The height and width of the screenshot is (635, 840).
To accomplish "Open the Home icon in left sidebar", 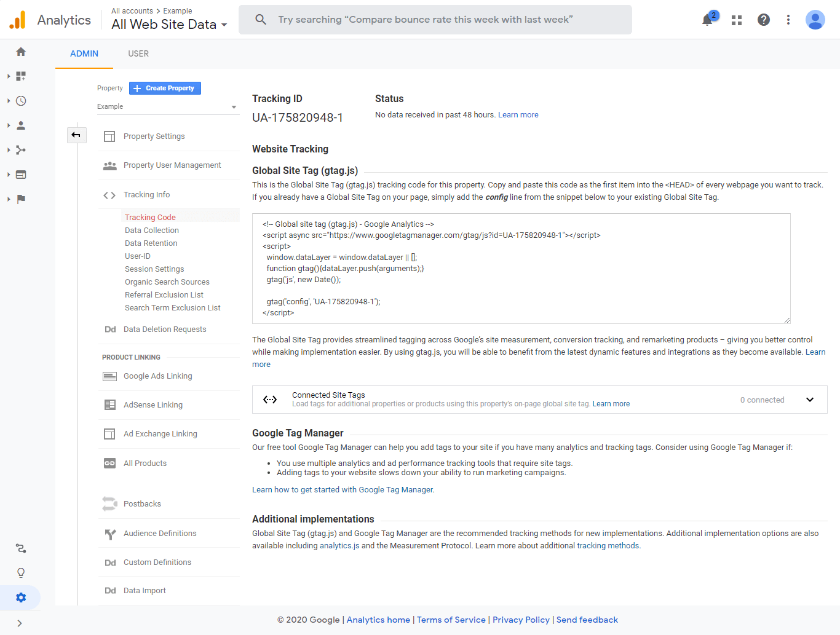I will pyautogui.click(x=21, y=52).
